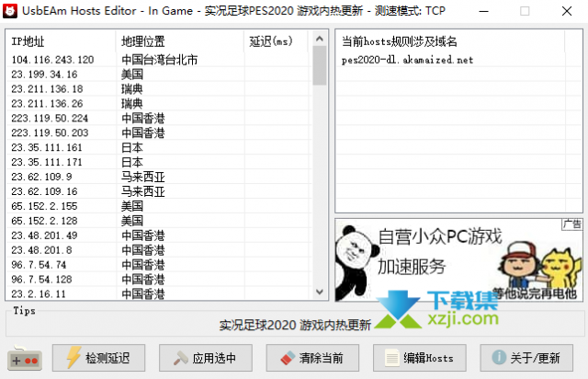This screenshot has width=588, height=379.
Task: Select IP row 23.199.34.16
Action: click(x=159, y=75)
